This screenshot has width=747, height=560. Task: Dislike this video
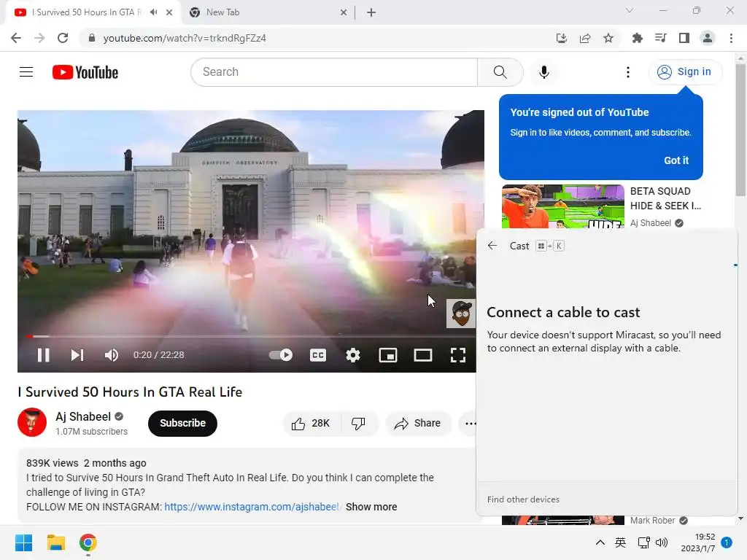(x=358, y=424)
